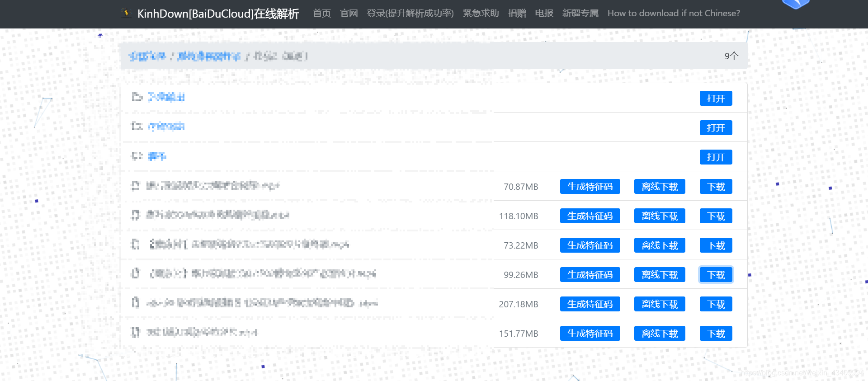Open the 捐赠 navigation item
Image resolution: width=868 pixels, height=381 pixels.
point(517,13)
